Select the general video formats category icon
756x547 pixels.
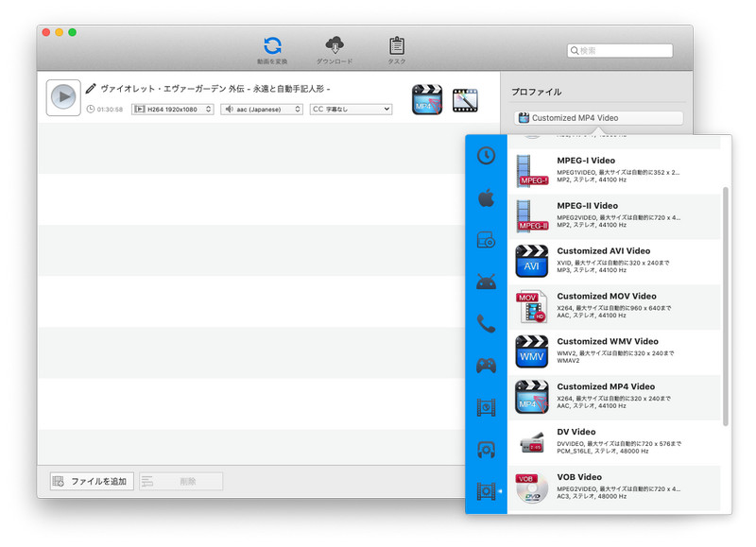[x=486, y=491]
